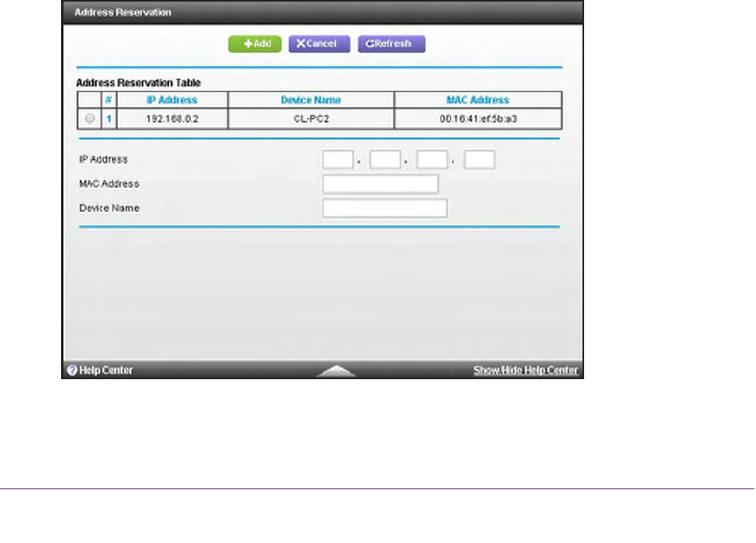Expand the help panel with up arrow
756x543 pixels.
coord(337,371)
